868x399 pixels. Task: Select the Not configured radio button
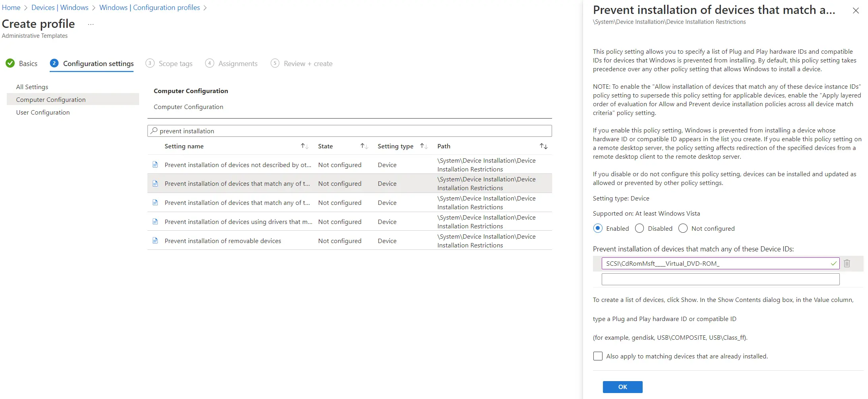[683, 228]
